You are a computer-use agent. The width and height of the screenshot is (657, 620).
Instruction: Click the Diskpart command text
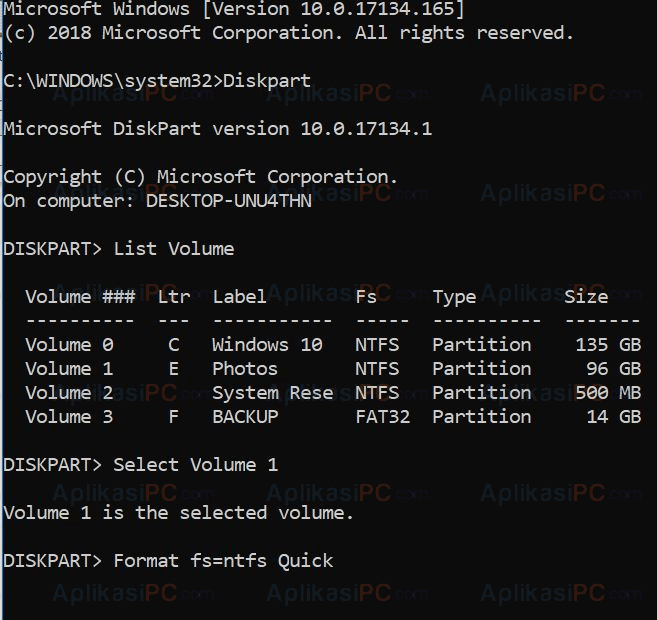267,81
